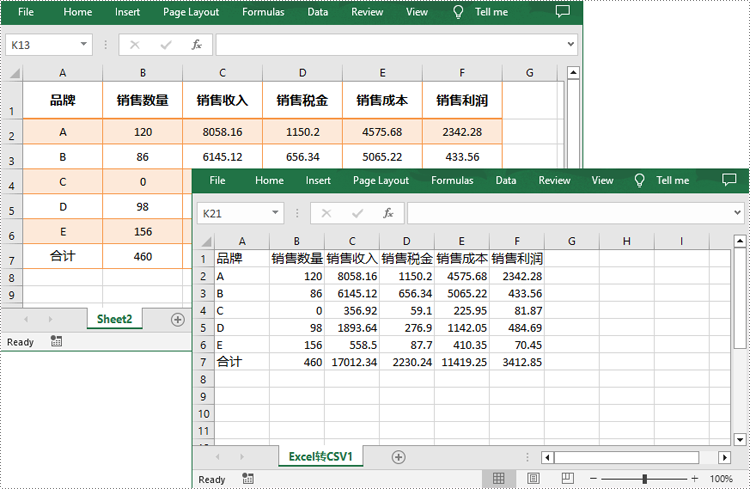Open File menu in back Excel window

(x=26, y=12)
